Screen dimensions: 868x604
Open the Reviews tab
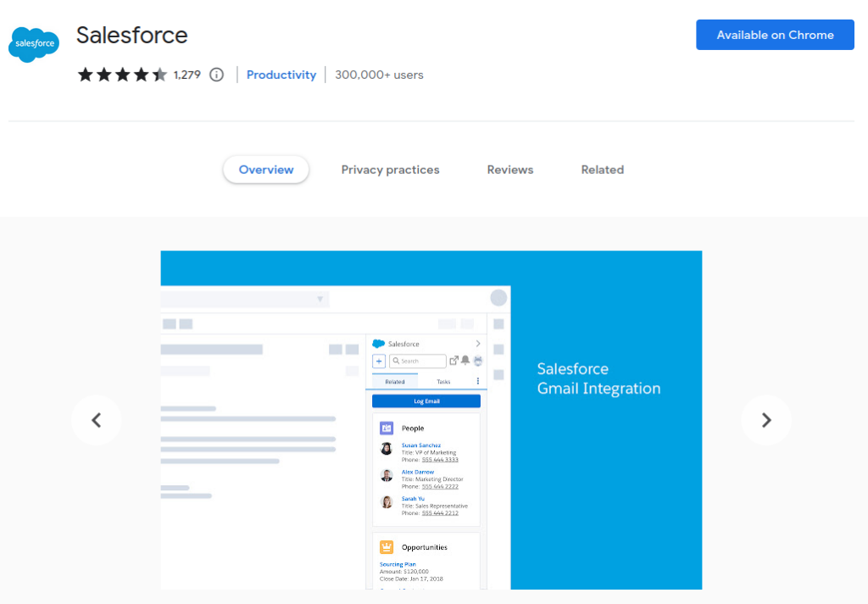pos(509,170)
